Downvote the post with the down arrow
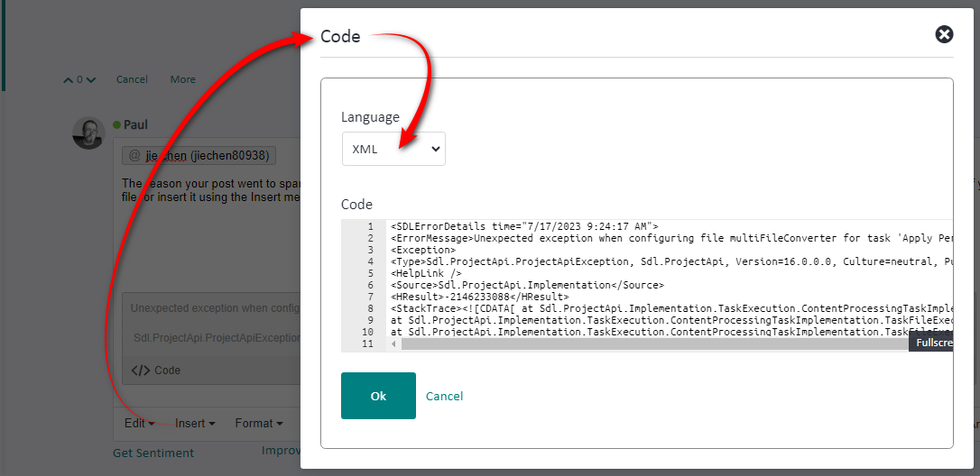Viewport: 980px width, 476px height. 90,80
